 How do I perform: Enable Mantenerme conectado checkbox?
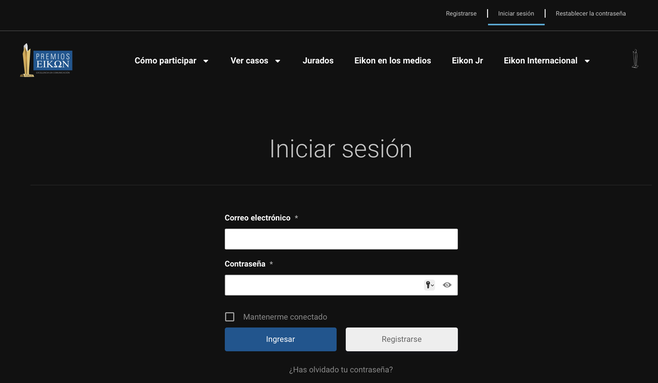point(230,317)
